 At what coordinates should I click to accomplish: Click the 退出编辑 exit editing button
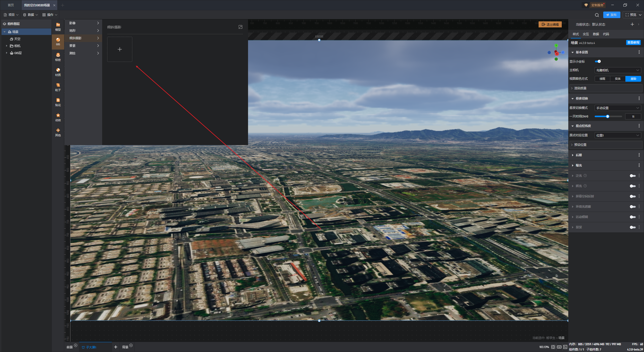(x=550, y=24)
